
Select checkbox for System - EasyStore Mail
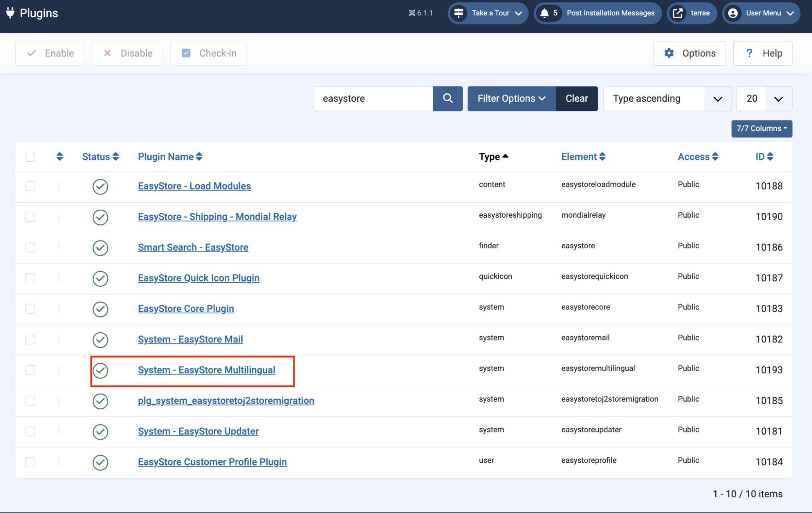click(x=30, y=339)
